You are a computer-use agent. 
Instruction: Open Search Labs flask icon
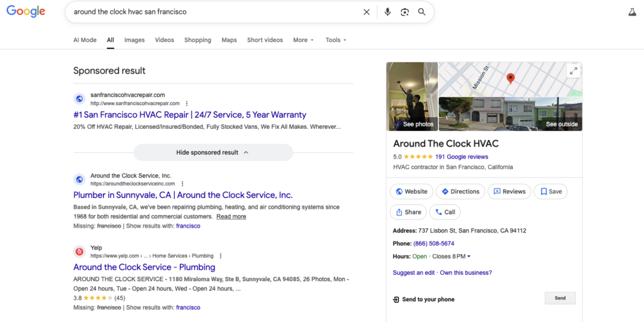coord(632,12)
